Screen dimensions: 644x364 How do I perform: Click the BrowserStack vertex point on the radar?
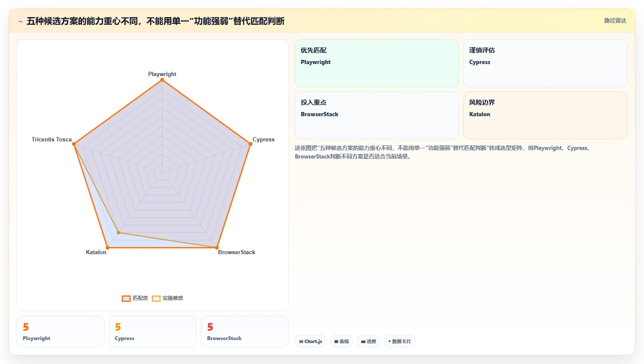217,247
